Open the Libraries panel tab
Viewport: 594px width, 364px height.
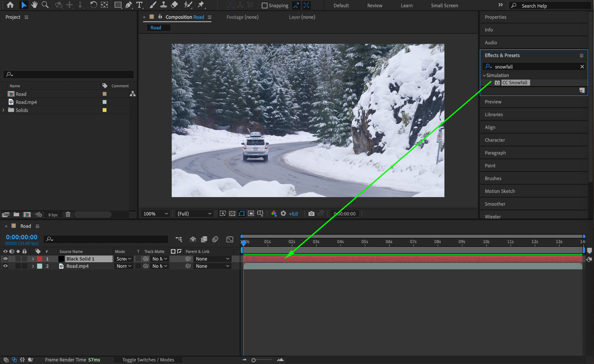[x=494, y=114]
